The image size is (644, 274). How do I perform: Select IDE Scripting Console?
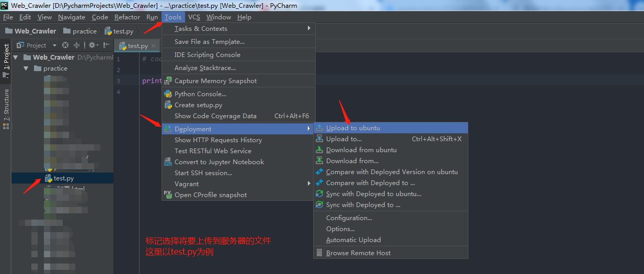(238, 55)
